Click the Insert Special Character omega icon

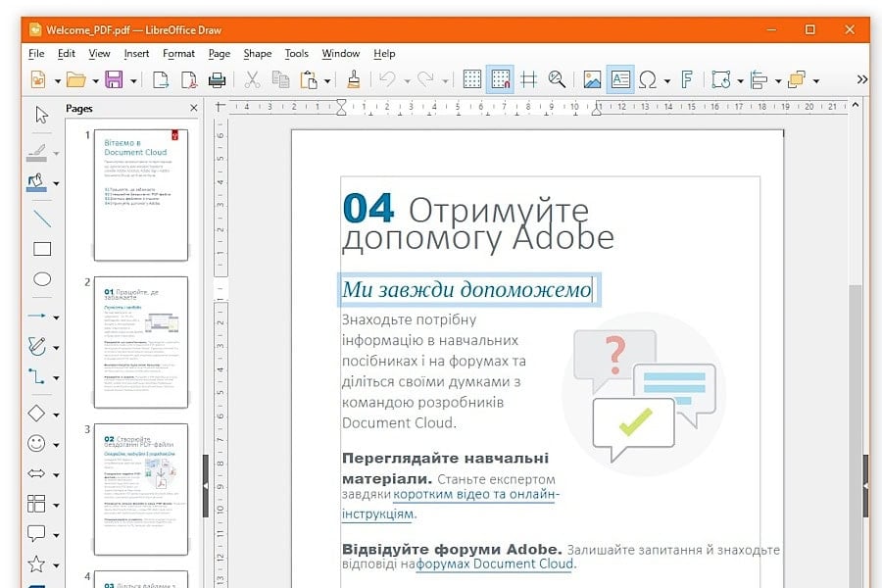[648, 80]
